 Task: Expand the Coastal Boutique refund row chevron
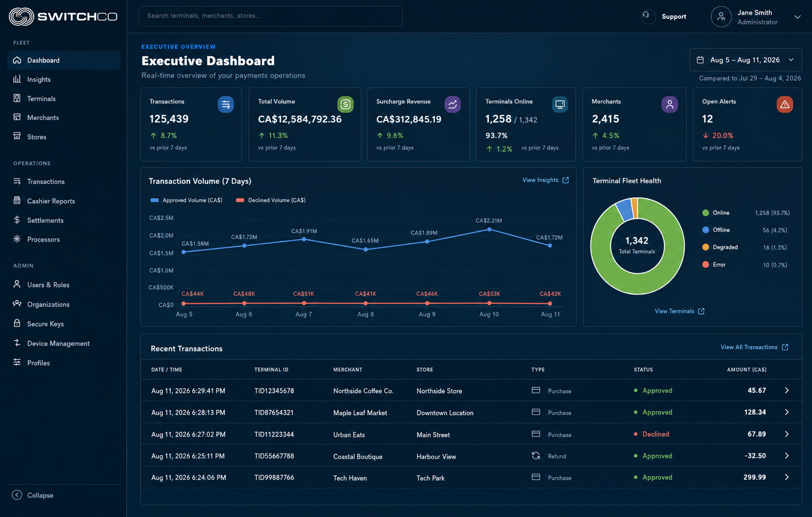[787, 456]
